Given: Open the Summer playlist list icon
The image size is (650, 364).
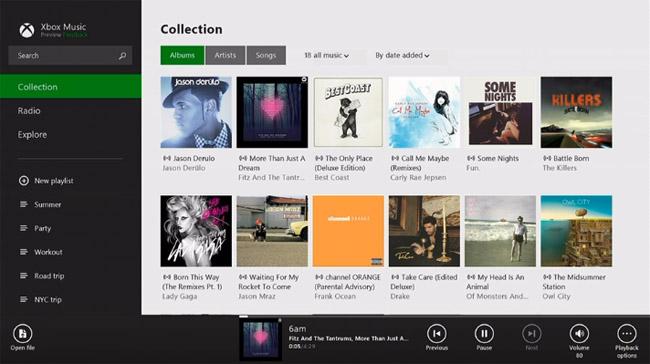Looking at the screenshot, I should [x=24, y=204].
